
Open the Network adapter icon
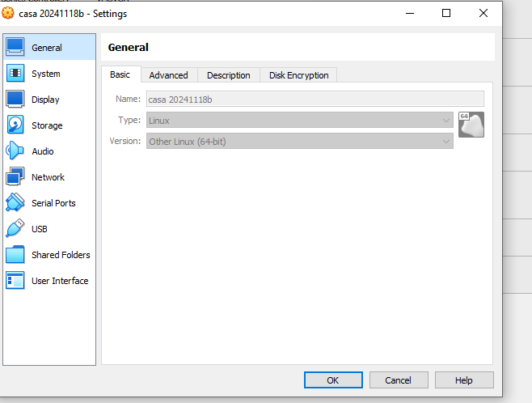[x=15, y=177]
